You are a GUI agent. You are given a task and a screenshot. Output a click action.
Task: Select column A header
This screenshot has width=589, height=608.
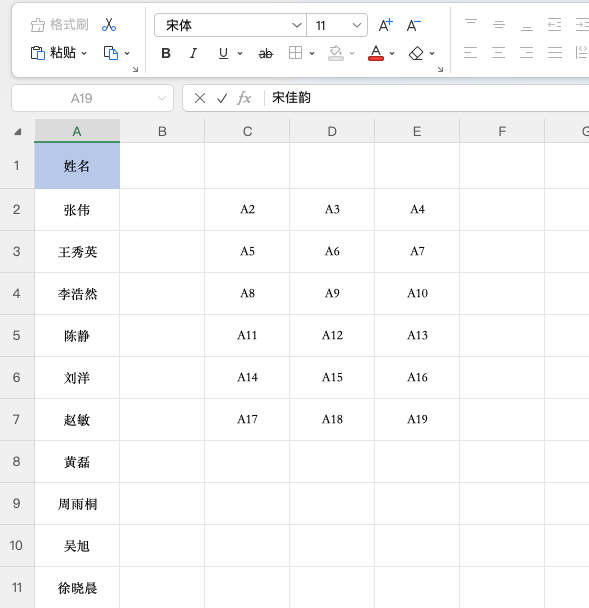tap(77, 131)
